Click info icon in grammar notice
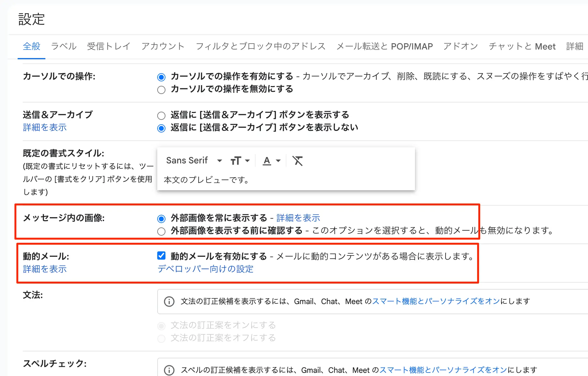This screenshot has width=588, height=376. pyautogui.click(x=169, y=302)
